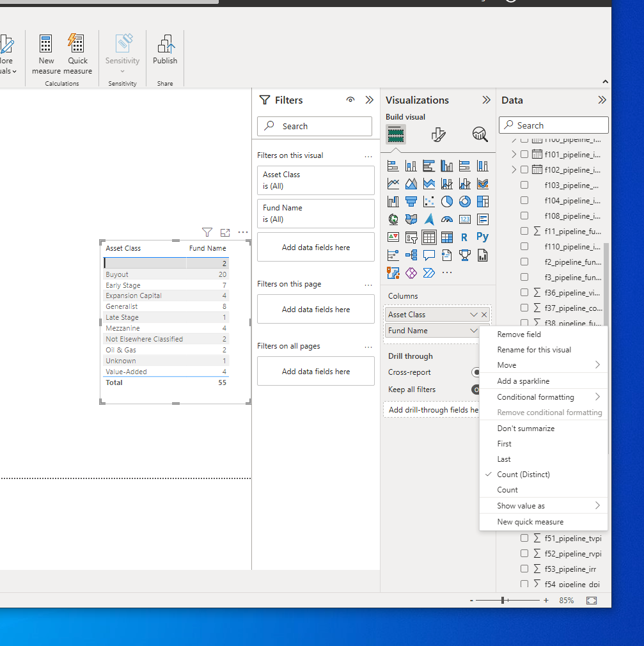
Task: Click the visual's Focus mode icon
Action: coord(225,233)
